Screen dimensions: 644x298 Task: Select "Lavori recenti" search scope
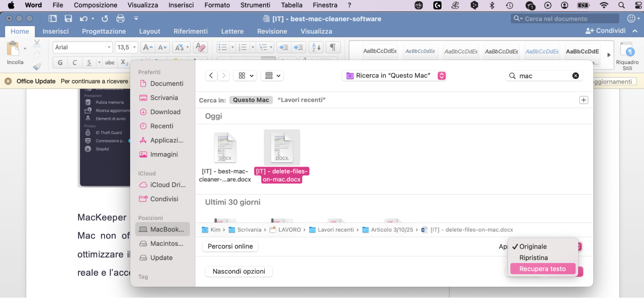(302, 100)
